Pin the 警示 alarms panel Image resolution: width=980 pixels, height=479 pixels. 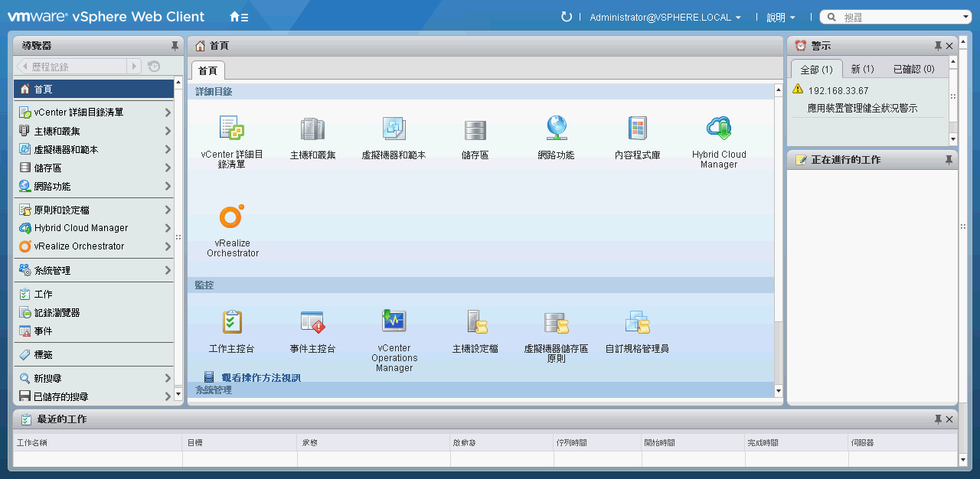938,46
